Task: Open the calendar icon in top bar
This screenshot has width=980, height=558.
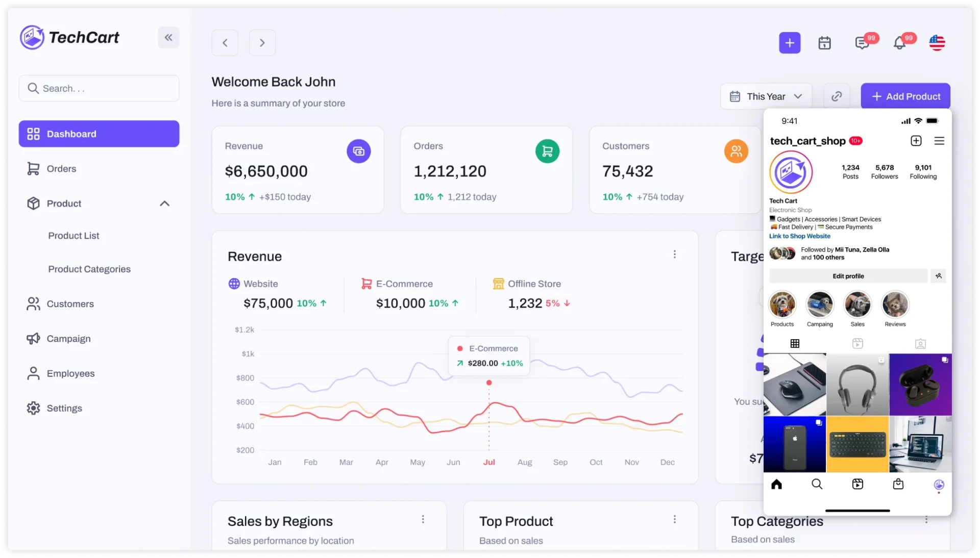Action: 824,43
